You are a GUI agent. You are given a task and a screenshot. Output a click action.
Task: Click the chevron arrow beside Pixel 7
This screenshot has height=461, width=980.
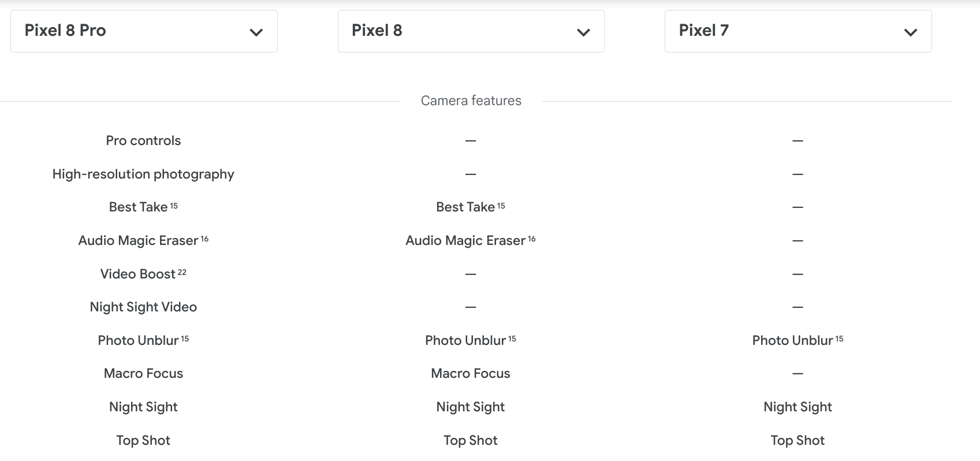pos(911,32)
